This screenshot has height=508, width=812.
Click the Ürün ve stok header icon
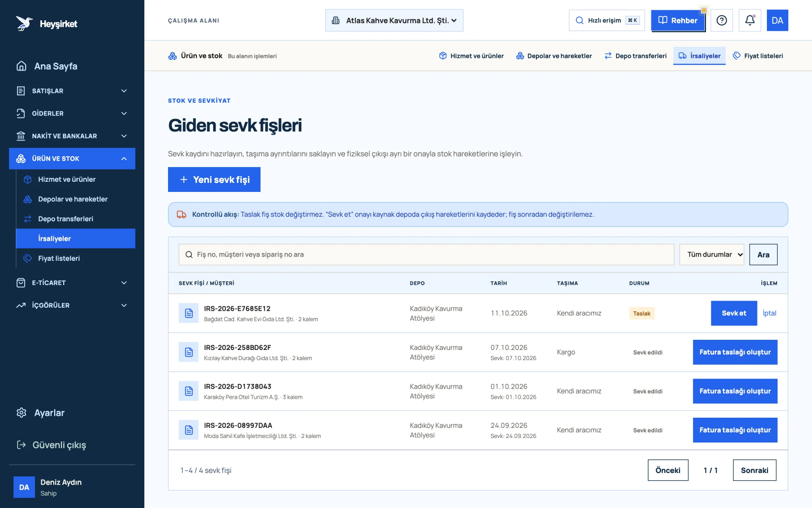[173, 56]
